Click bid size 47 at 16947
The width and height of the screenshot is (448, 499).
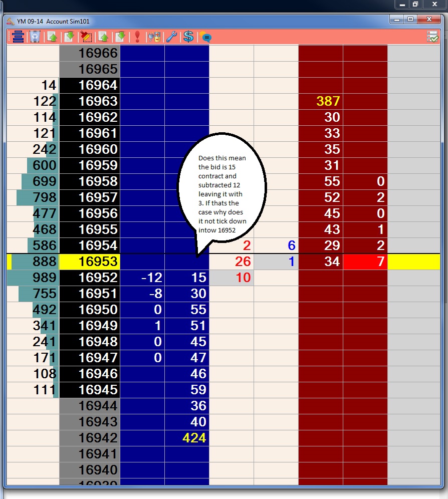(187, 358)
